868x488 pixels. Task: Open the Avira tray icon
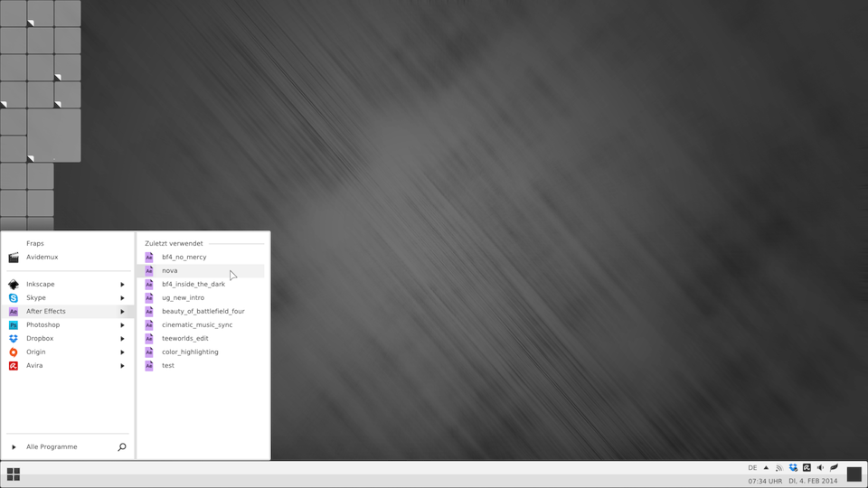[x=807, y=467]
